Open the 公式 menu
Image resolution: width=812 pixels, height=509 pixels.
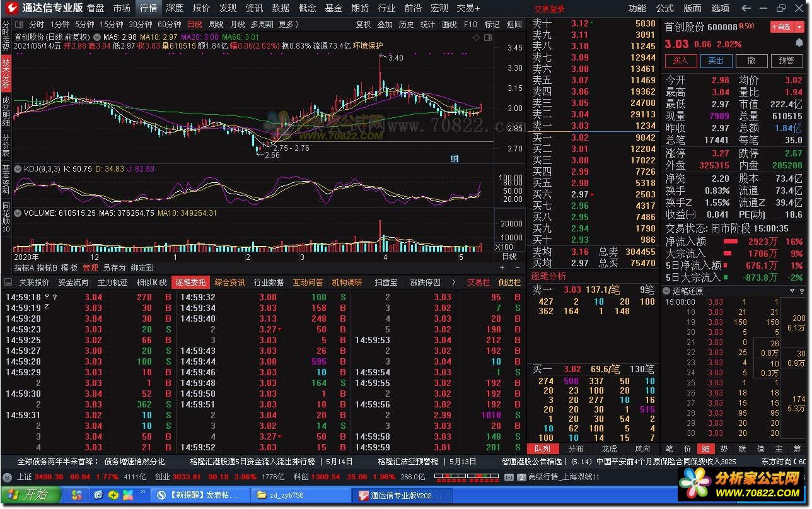pyautogui.click(x=665, y=8)
